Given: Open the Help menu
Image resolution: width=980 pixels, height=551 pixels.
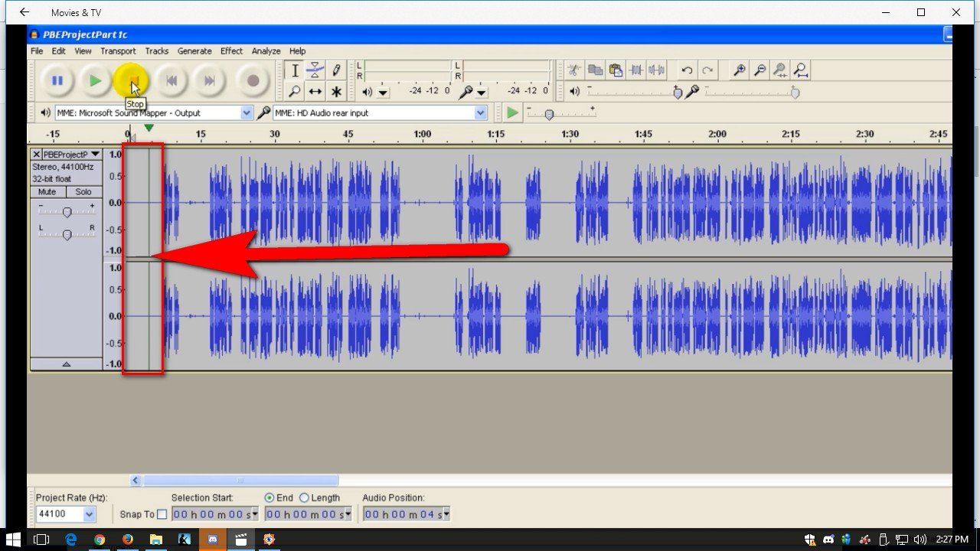Looking at the screenshot, I should click(297, 51).
